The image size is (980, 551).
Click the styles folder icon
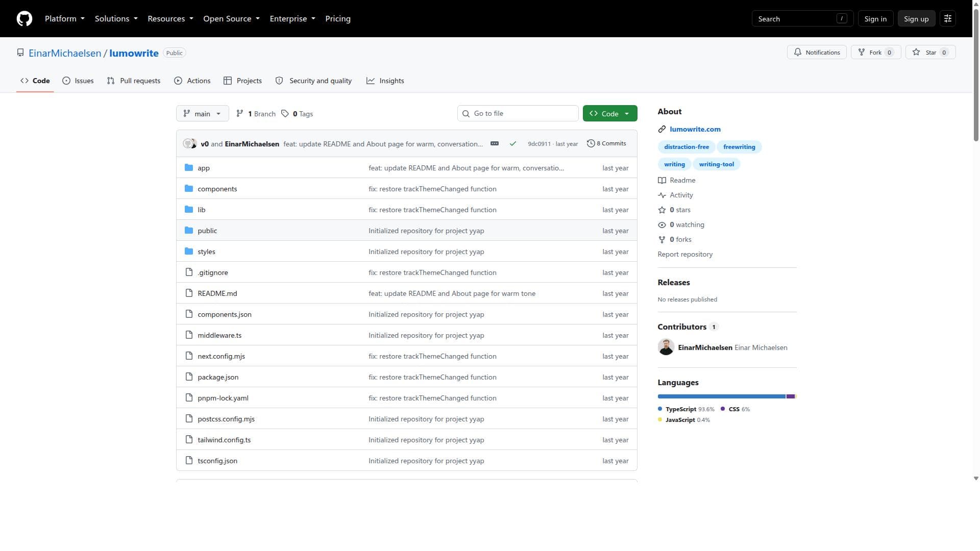click(x=189, y=252)
